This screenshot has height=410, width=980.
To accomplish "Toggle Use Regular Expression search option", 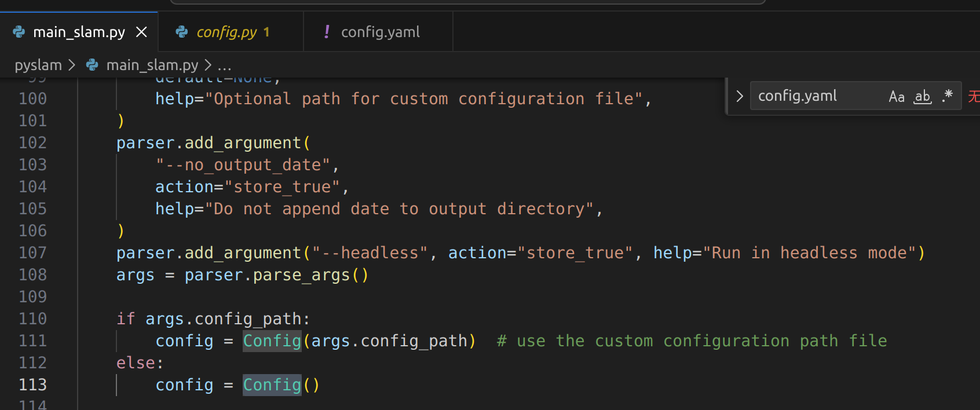I will (x=948, y=96).
